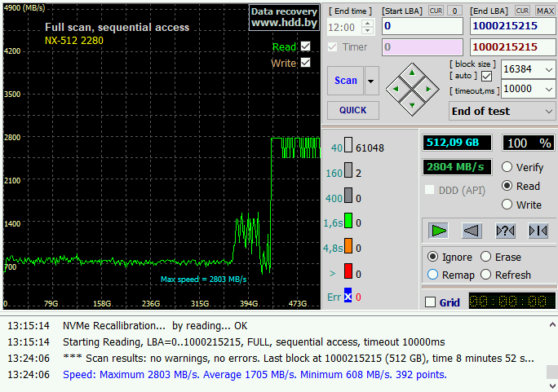
Task: Select the Ignore radio button
Action: (x=432, y=257)
